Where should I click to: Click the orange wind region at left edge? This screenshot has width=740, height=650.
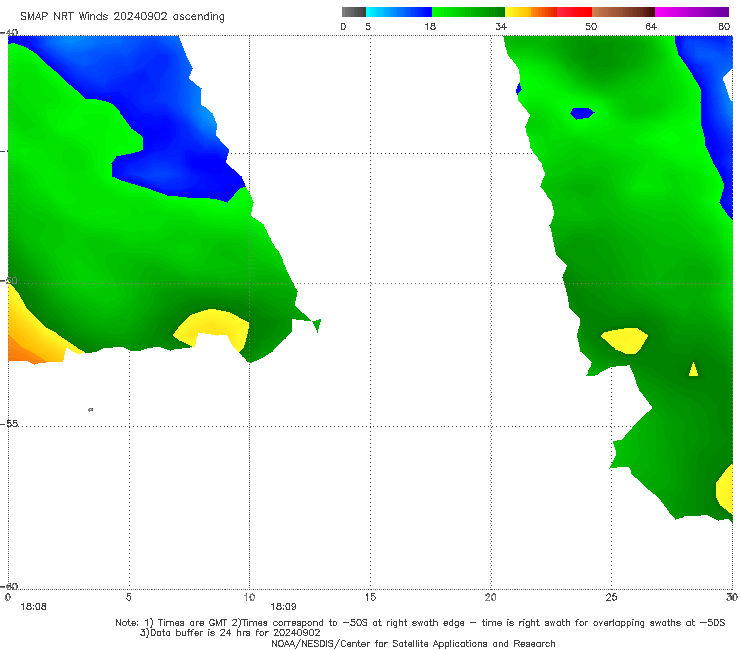click(21, 352)
